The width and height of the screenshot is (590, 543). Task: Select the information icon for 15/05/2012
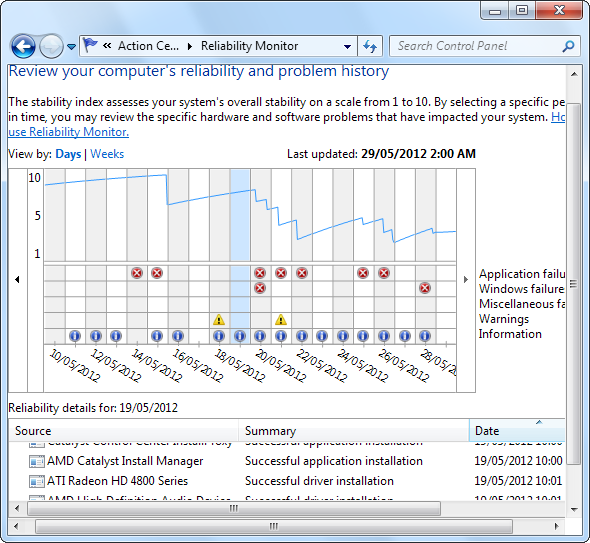pyautogui.click(x=157, y=336)
